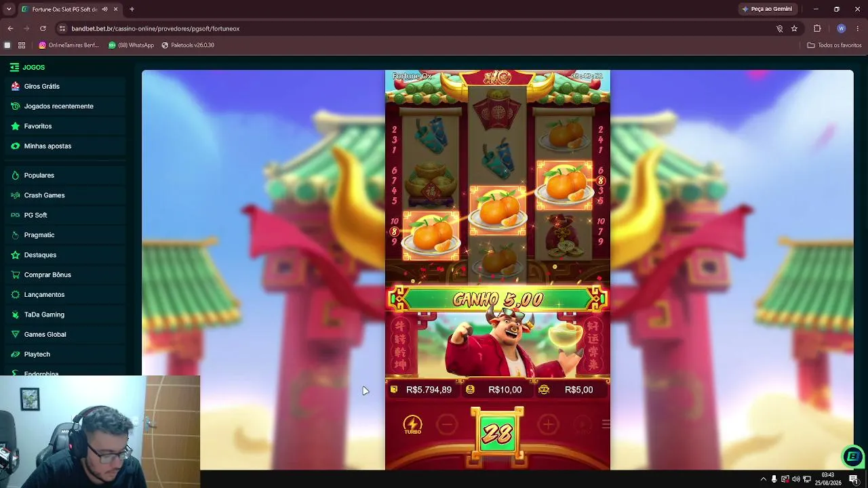Click the R$5,00 win value
The width and height of the screenshot is (868, 488).
coord(579,390)
